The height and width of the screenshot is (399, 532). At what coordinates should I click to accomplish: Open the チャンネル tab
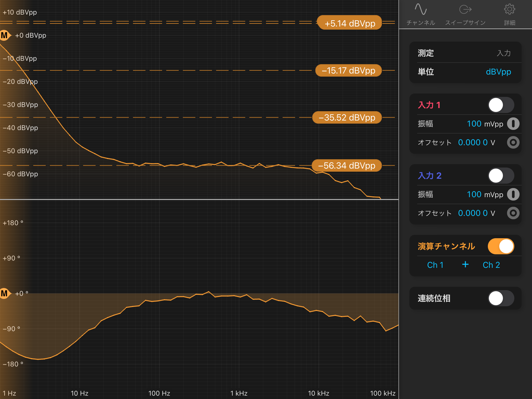point(421,15)
